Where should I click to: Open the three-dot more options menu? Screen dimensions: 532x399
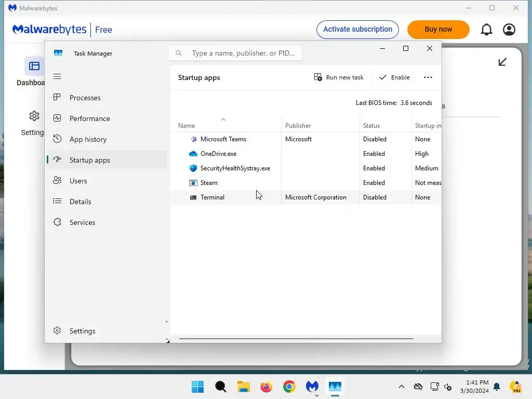click(428, 77)
